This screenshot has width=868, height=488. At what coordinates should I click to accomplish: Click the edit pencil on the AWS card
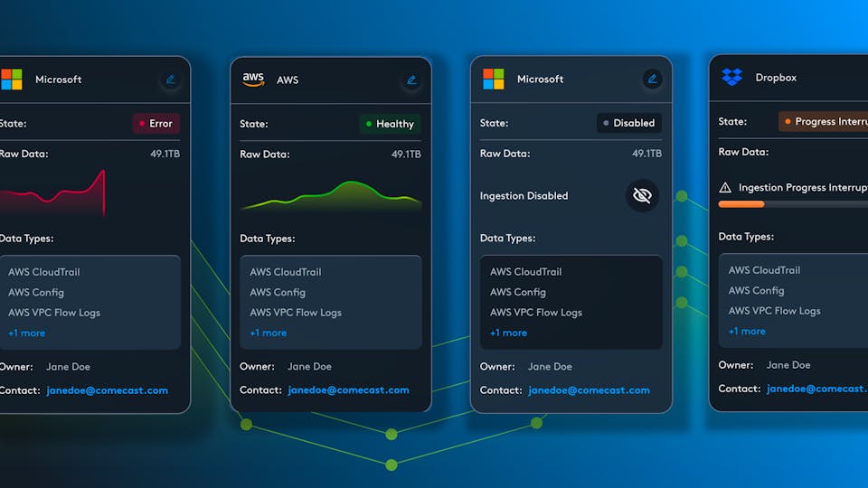[x=411, y=80]
